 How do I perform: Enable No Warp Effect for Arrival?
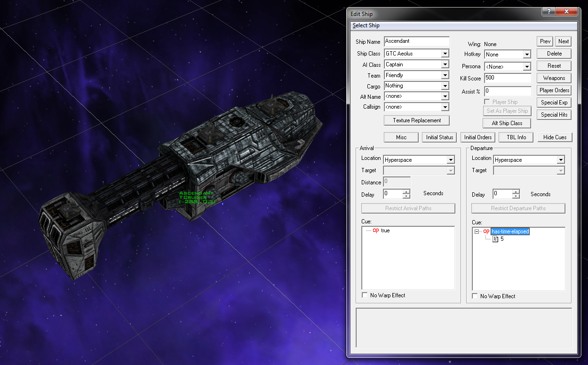(365, 295)
